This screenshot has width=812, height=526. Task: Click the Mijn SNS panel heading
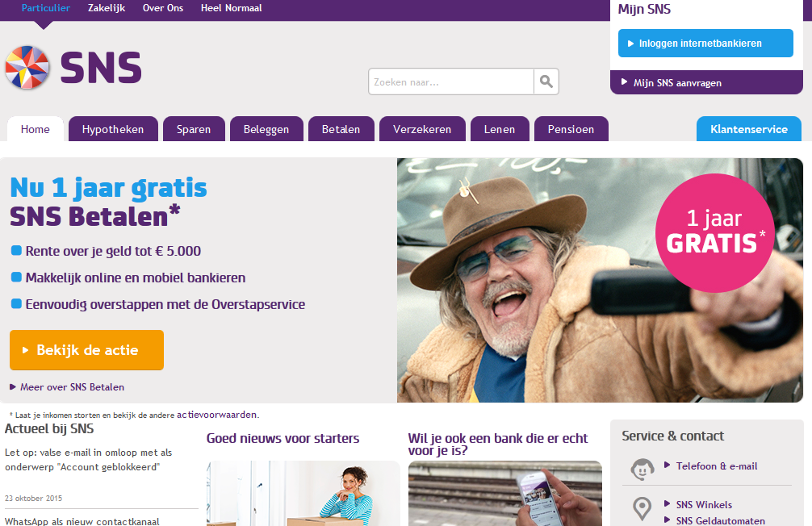[644, 10]
